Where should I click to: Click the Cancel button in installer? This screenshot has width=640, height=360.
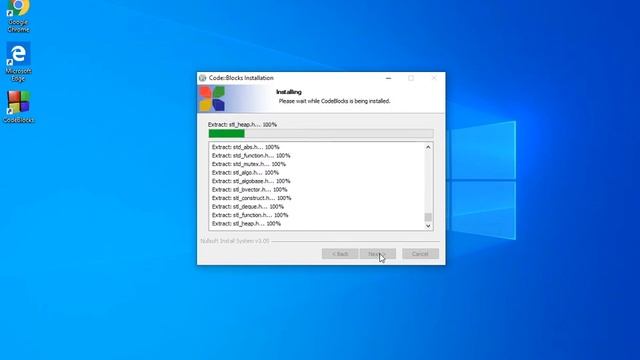[x=420, y=254]
